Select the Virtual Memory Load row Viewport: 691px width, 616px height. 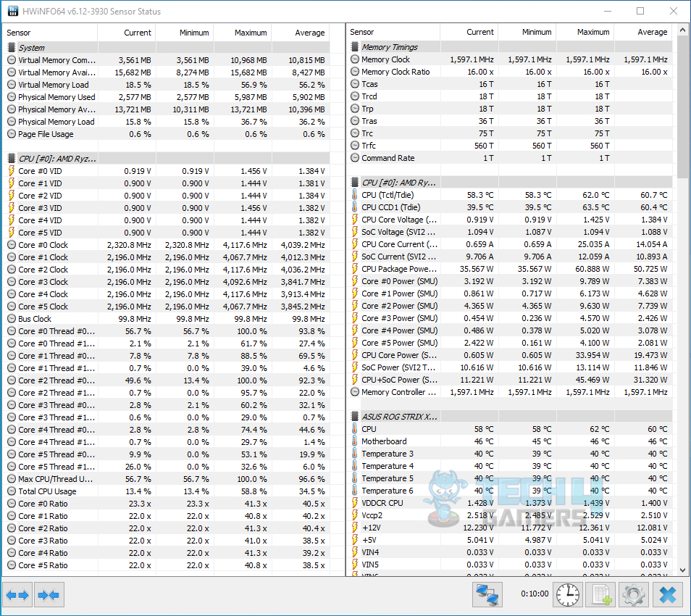click(167, 85)
